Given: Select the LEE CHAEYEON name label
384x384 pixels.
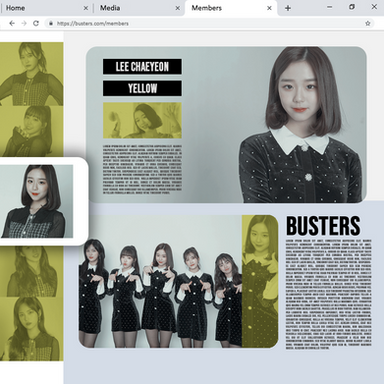Looking at the screenshot, I should [142, 67].
